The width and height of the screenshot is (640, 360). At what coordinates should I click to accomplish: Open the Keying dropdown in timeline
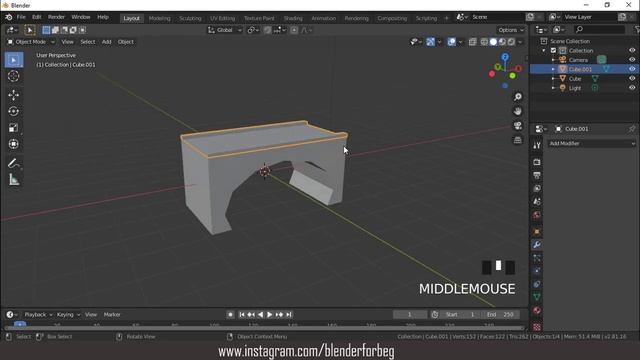point(68,315)
